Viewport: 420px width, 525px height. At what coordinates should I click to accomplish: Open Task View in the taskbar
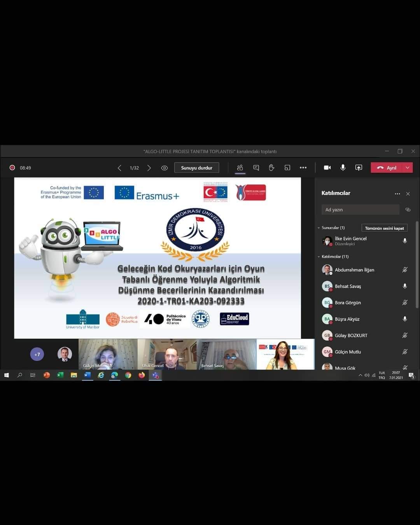coord(33,375)
